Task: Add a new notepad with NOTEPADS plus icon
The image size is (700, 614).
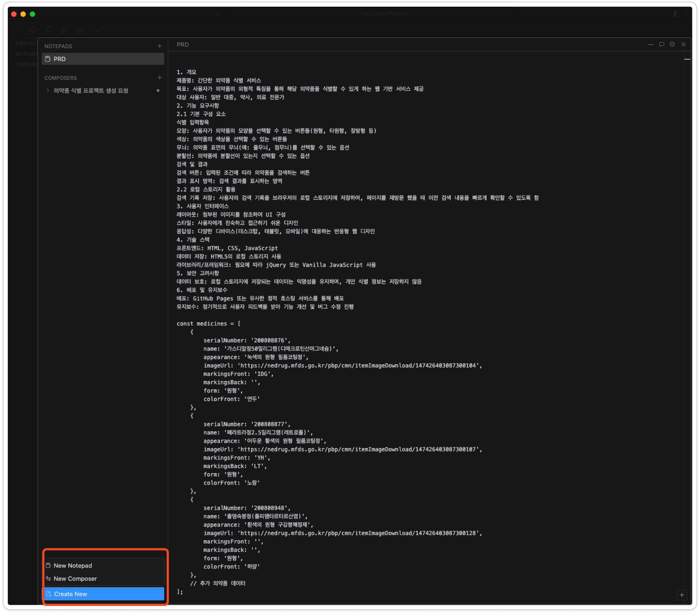Action: pos(160,46)
